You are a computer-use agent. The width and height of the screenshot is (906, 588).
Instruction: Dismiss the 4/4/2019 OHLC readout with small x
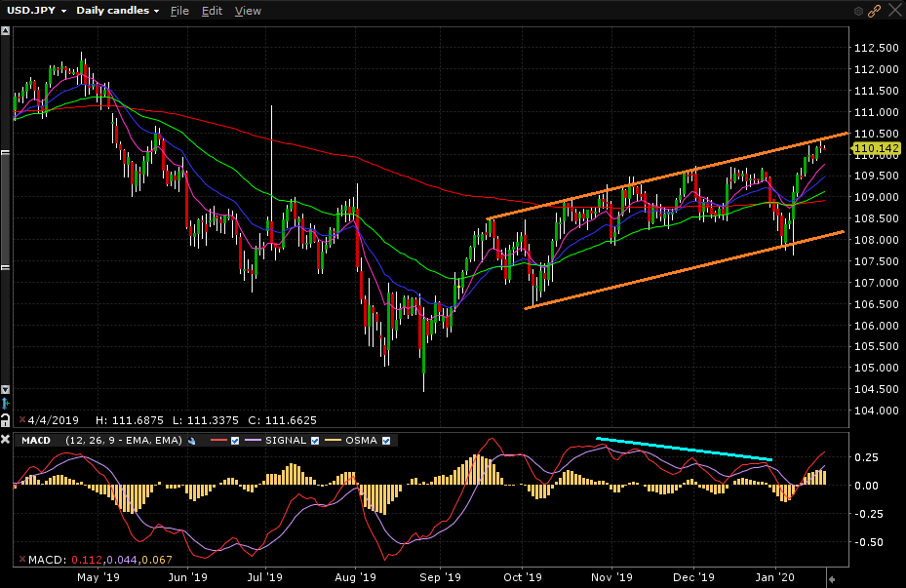(x=22, y=420)
